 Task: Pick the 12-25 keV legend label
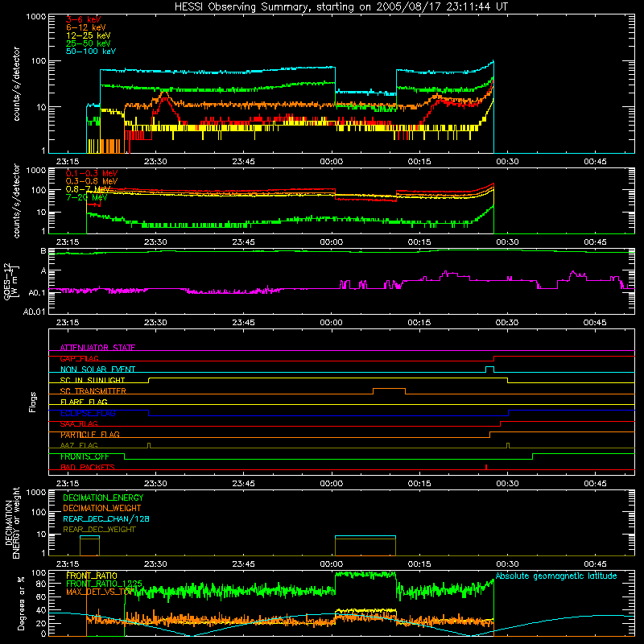(x=89, y=35)
